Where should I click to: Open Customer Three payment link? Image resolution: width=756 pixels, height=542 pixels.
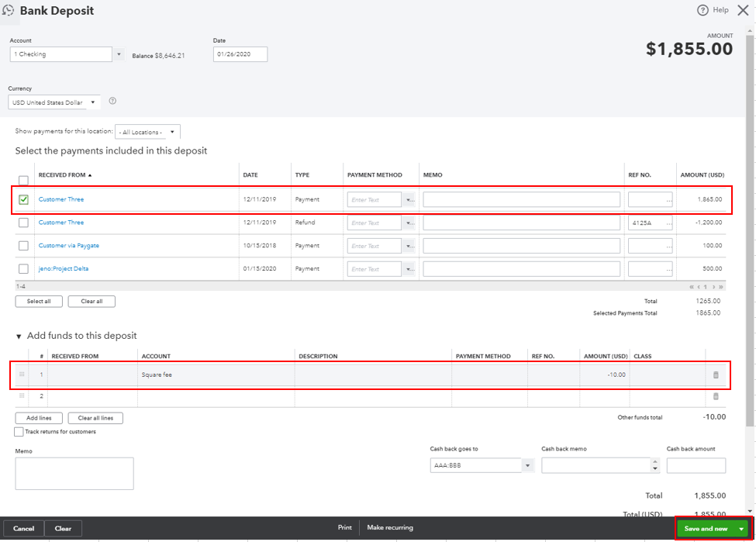tap(61, 199)
